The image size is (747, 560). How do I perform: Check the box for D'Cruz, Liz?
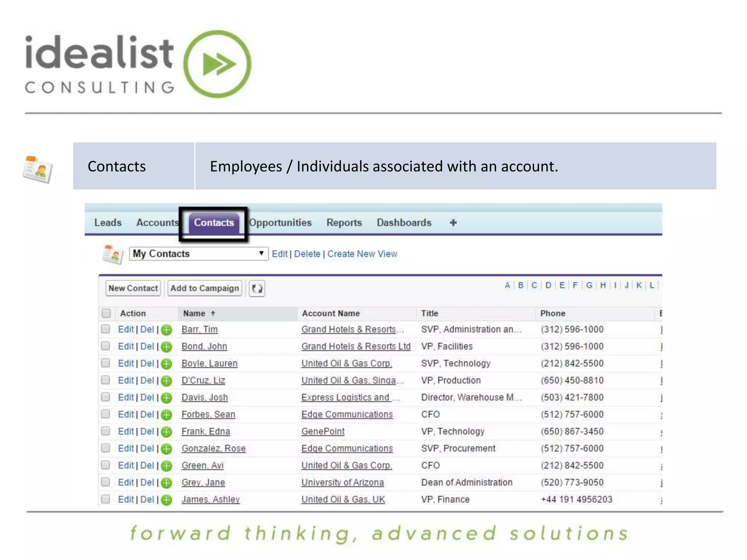[x=105, y=380]
